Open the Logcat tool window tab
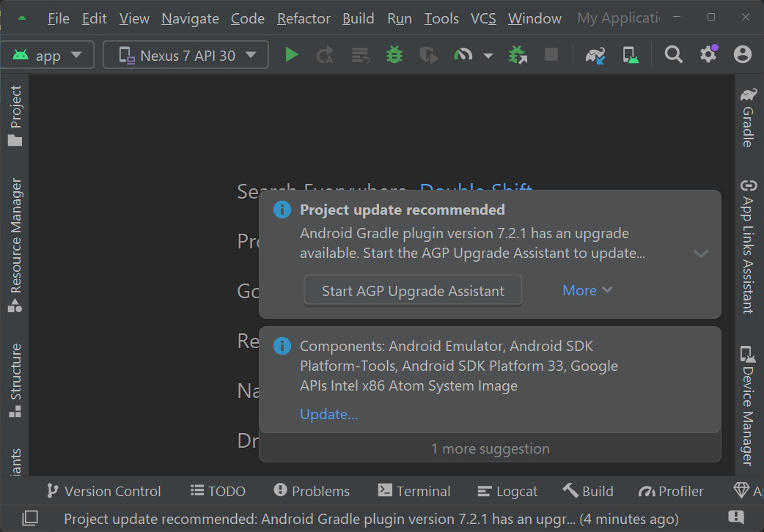The height and width of the screenshot is (532, 764). tap(507, 491)
